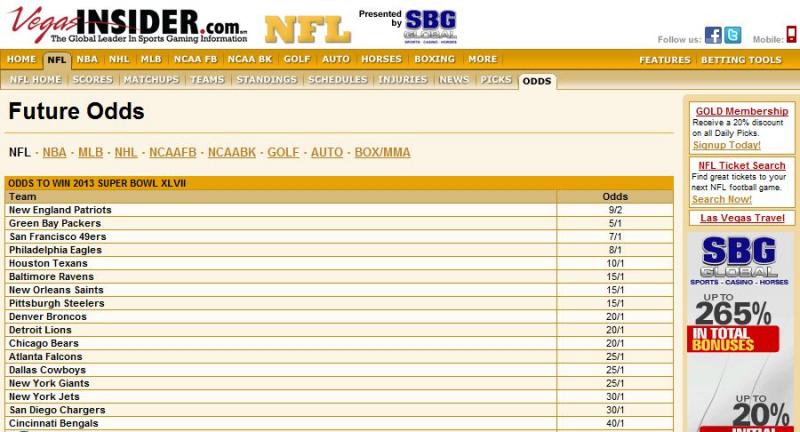The image size is (800, 432).
Task: Open the NCAABK future odds link
Action: 232,153
